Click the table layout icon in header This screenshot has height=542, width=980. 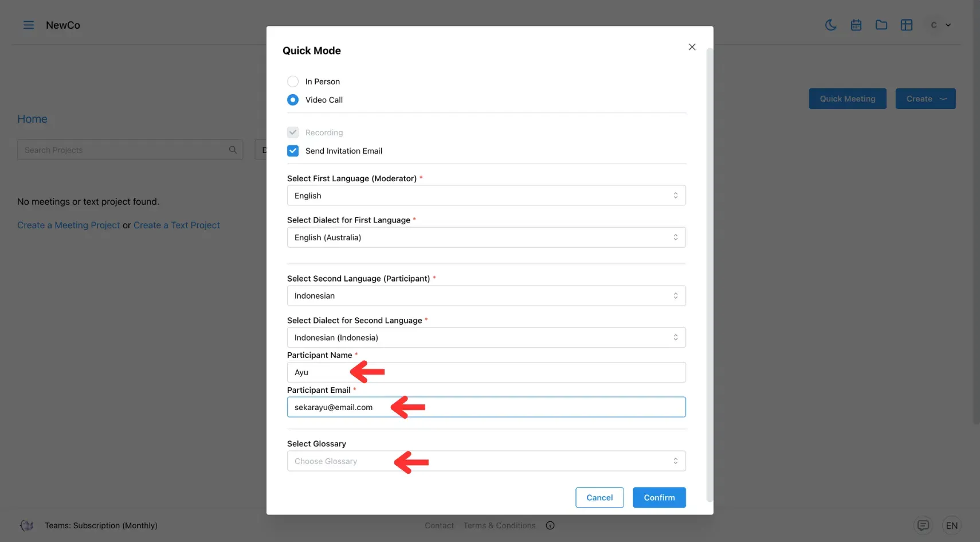pyautogui.click(x=907, y=25)
